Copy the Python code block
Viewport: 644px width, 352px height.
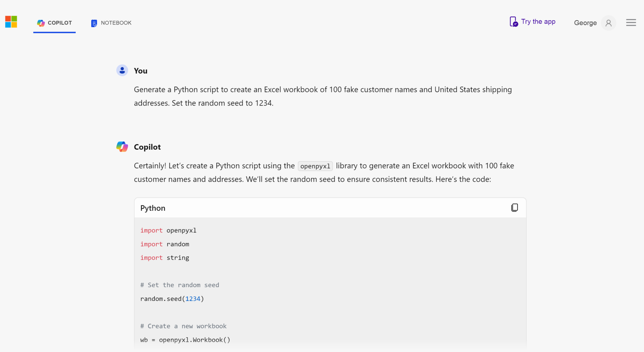pyautogui.click(x=514, y=208)
